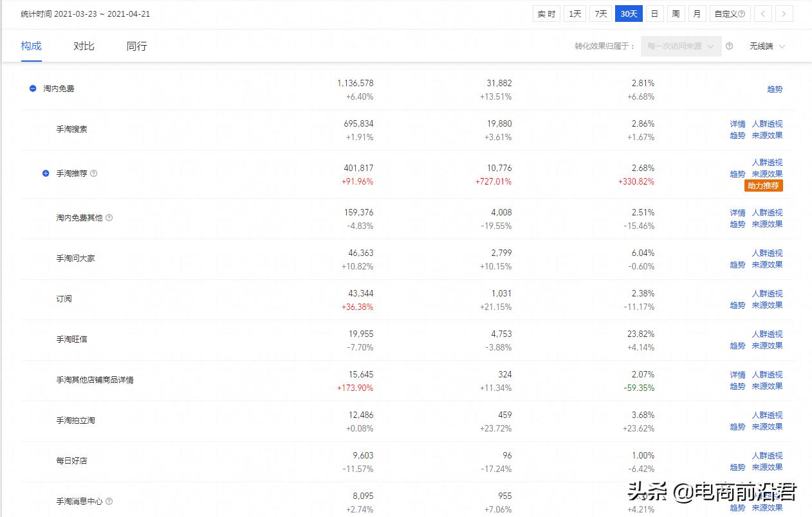Open 趋势 link for 淘内免费
The height and width of the screenshot is (517, 812).
[775, 89]
